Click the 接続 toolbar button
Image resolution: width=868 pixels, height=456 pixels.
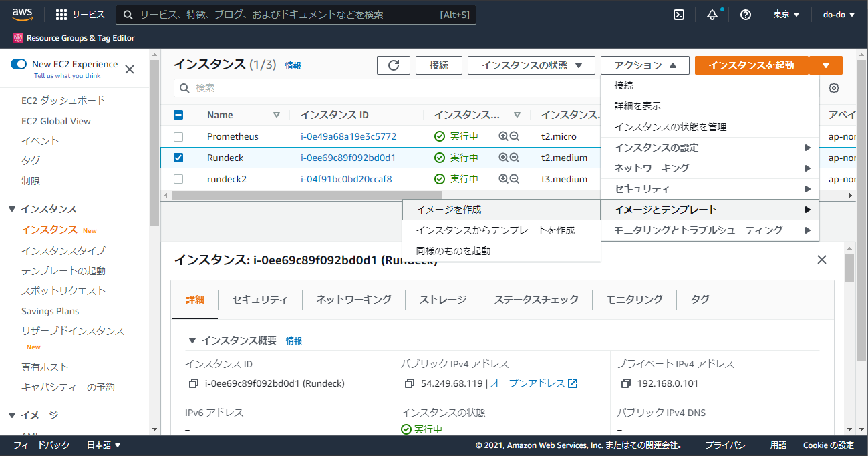point(439,65)
